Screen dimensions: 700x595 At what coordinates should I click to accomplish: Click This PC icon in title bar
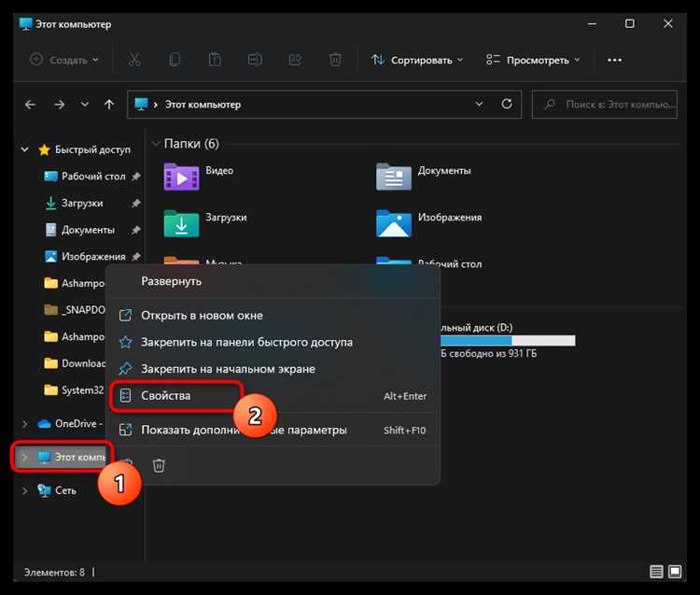point(26,23)
